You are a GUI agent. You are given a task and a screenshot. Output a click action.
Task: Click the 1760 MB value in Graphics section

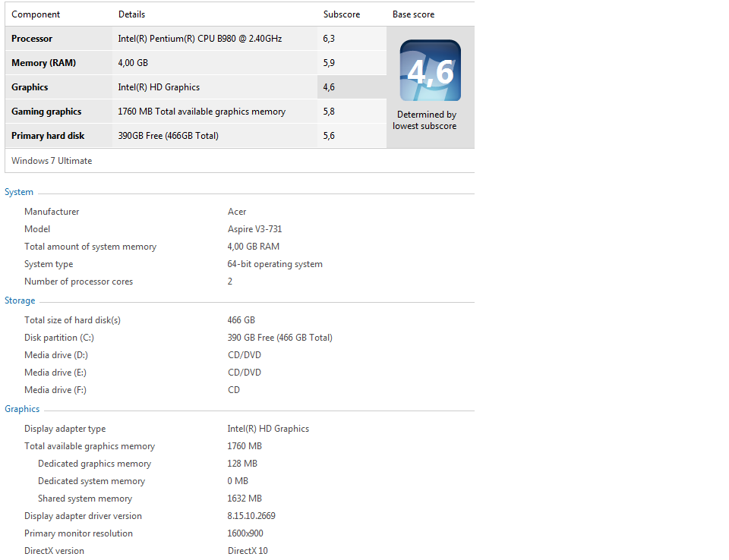[x=245, y=446]
